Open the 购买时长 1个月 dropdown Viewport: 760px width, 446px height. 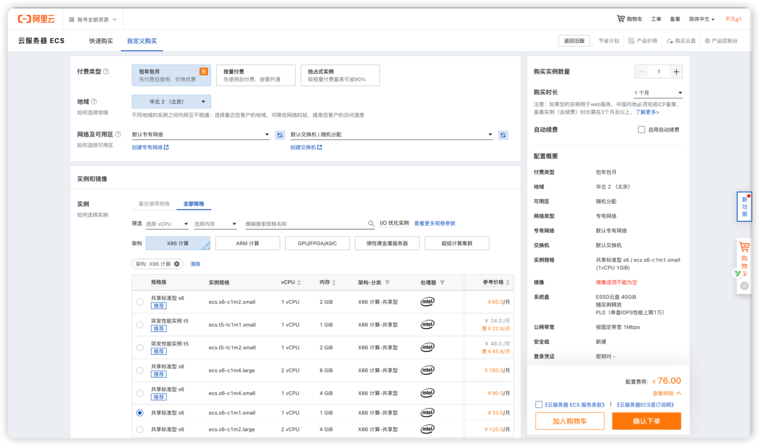click(x=658, y=93)
